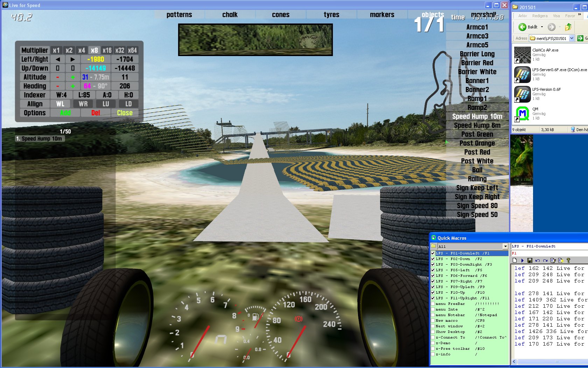Select LU alignment option

coord(106,104)
